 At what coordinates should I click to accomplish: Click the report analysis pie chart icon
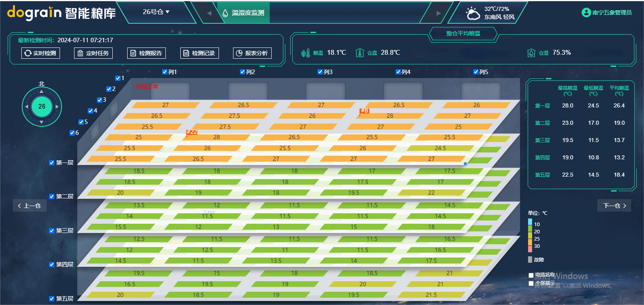pyautogui.click(x=239, y=53)
